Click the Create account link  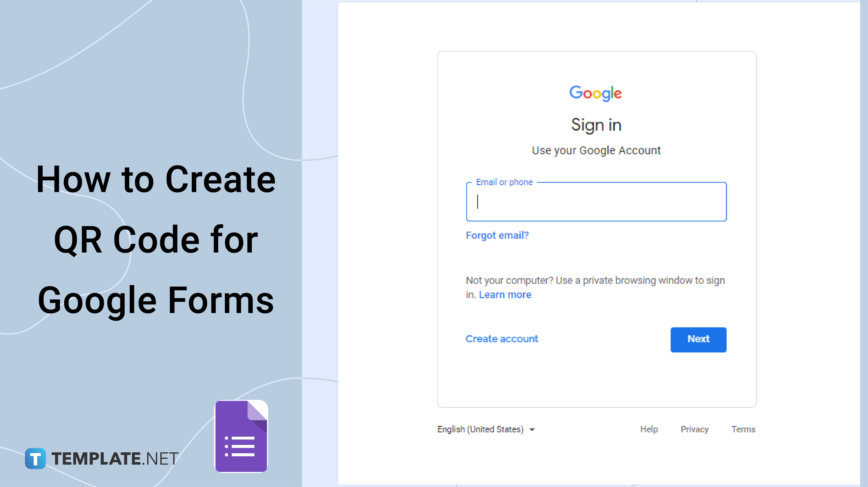point(501,338)
